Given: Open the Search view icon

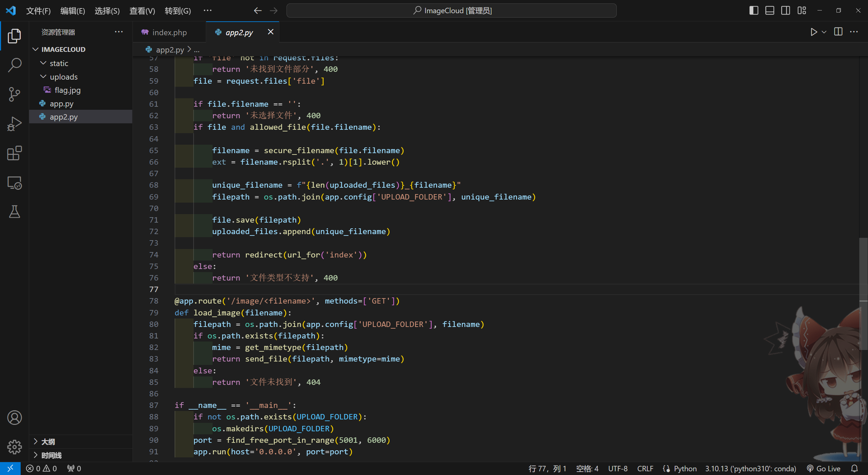Looking at the screenshot, I should click(x=14, y=65).
